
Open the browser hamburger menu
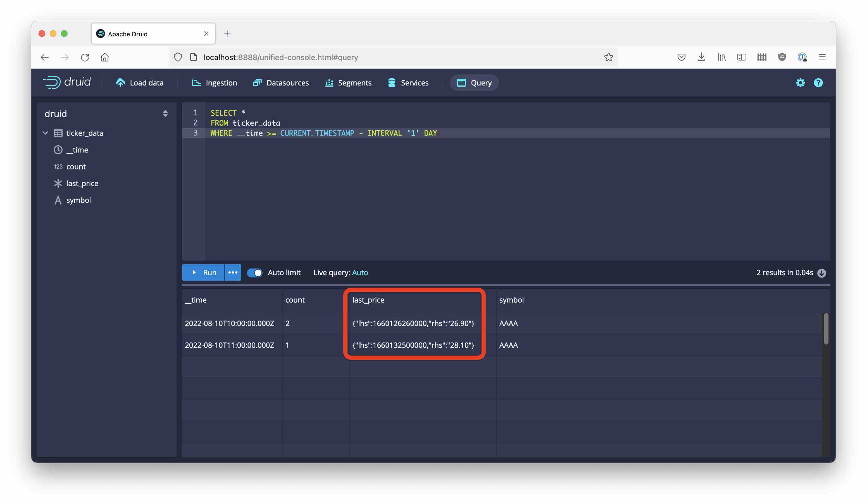[x=822, y=57]
